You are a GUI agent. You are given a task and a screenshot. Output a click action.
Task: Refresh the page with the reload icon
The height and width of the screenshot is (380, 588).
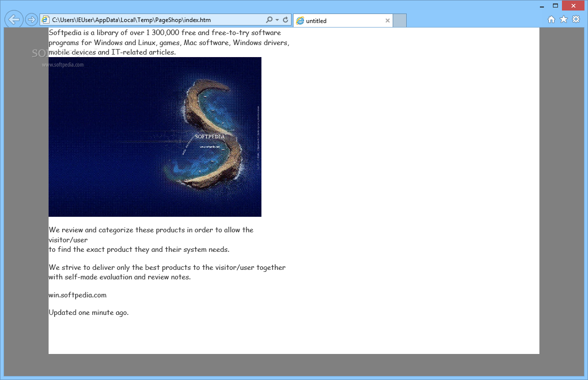click(x=285, y=20)
